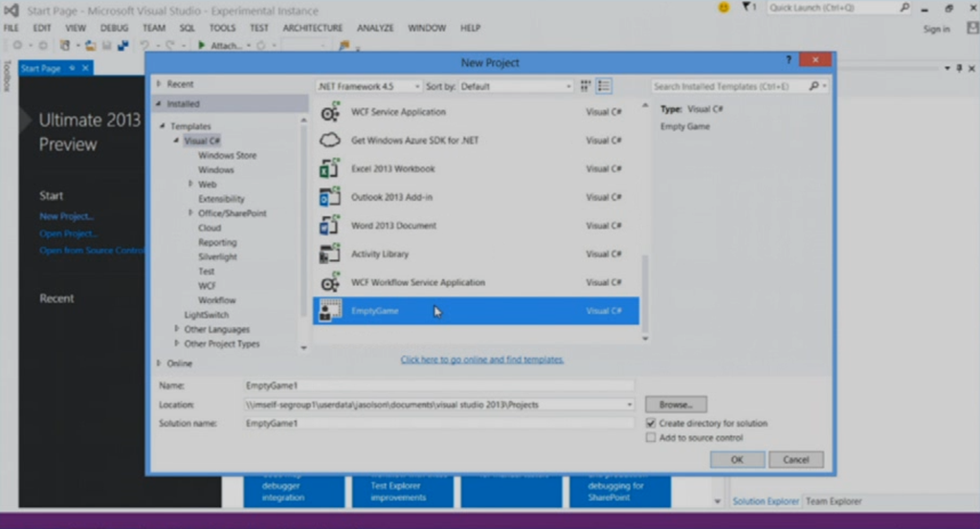
Task: Collapse the Visual C# tree node
Action: point(176,141)
